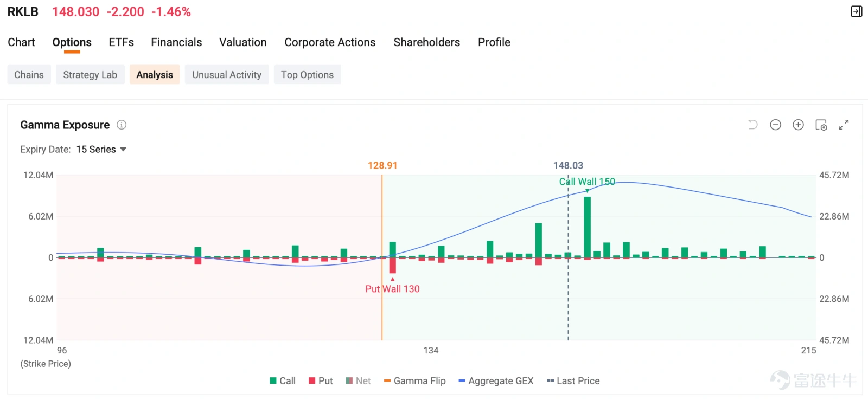Toggle the Put series in the legend

[321, 381]
